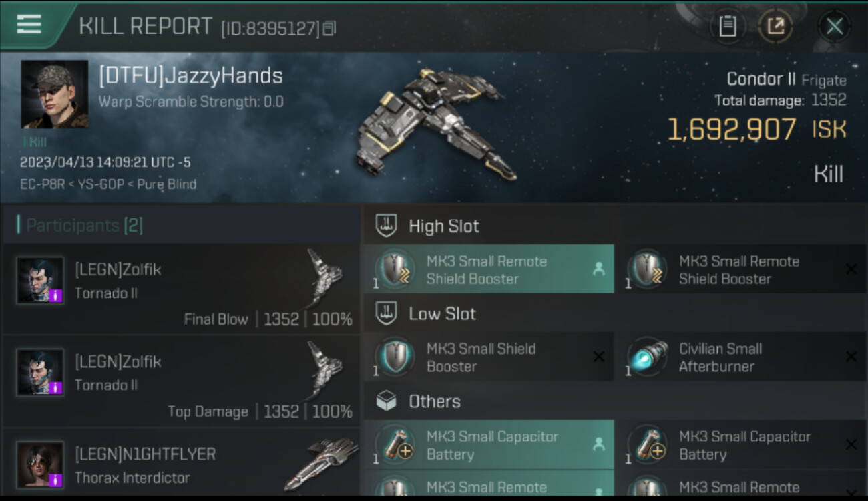Share the kill report externally
Viewport: 868px width, 501px height.
click(x=775, y=27)
